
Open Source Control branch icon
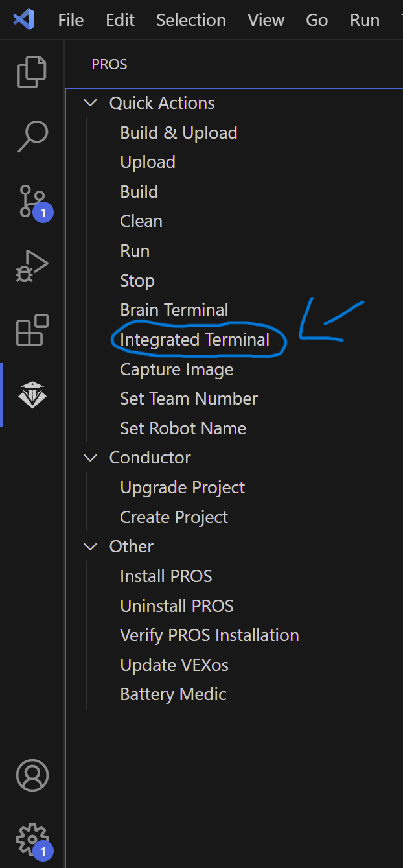tap(32, 202)
